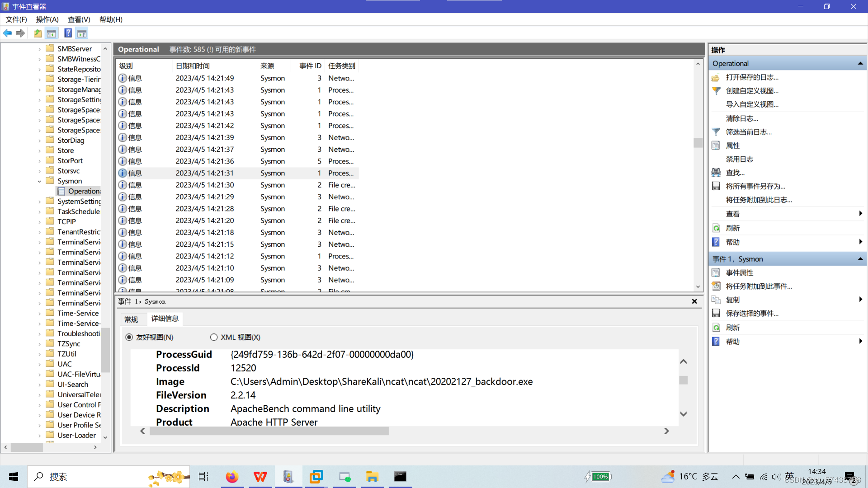Screen dimensions: 868x488
Task: Click 刷新 under Operational section
Action: coord(732,228)
